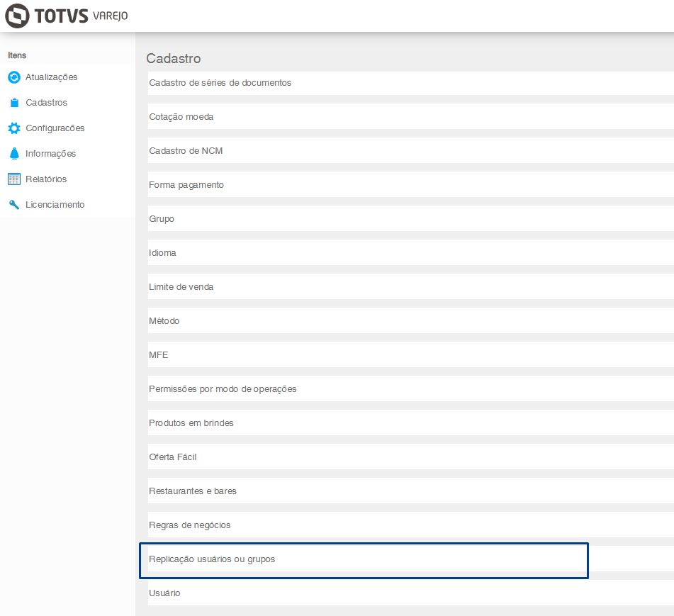Open the Cotação moeda entry
Screen dimensions: 674x616
(x=181, y=117)
